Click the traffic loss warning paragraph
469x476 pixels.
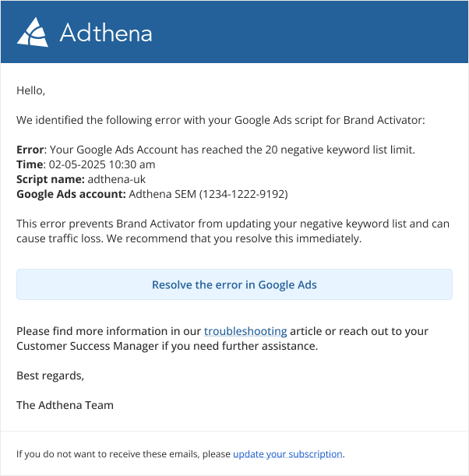click(x=232, y=231)
